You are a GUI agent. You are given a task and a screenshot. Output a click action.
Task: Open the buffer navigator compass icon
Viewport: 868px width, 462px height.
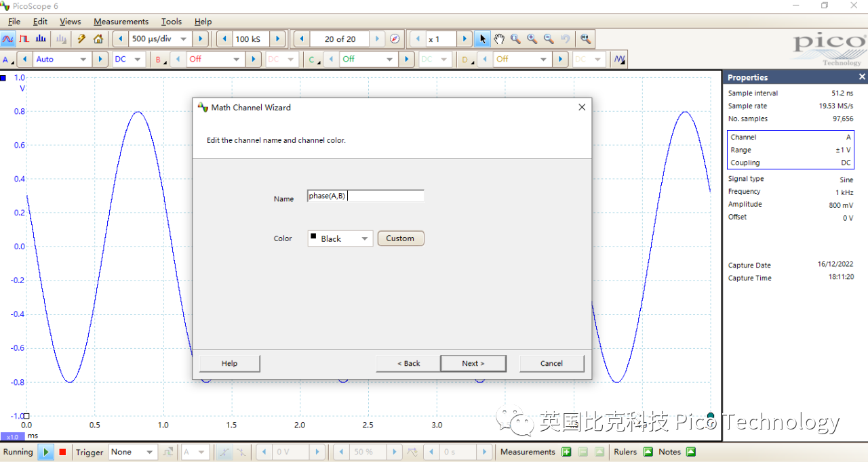(395, 39)
